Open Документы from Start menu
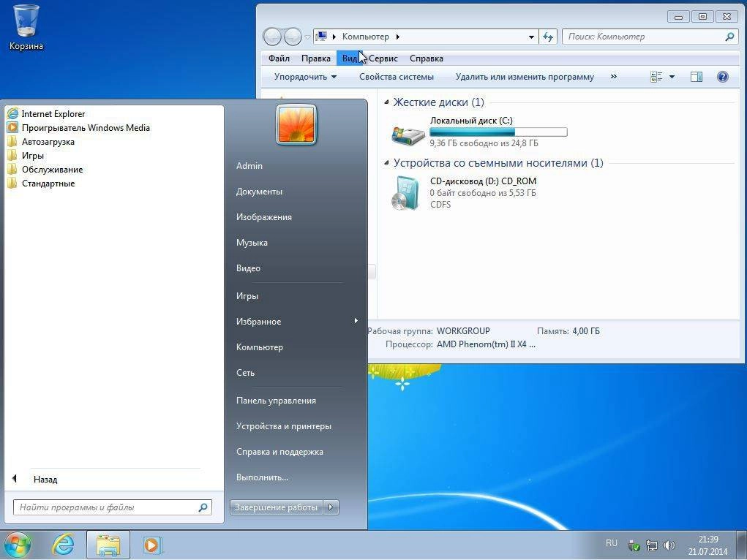This screenshot has width=747, height=560. pos(259,192)
